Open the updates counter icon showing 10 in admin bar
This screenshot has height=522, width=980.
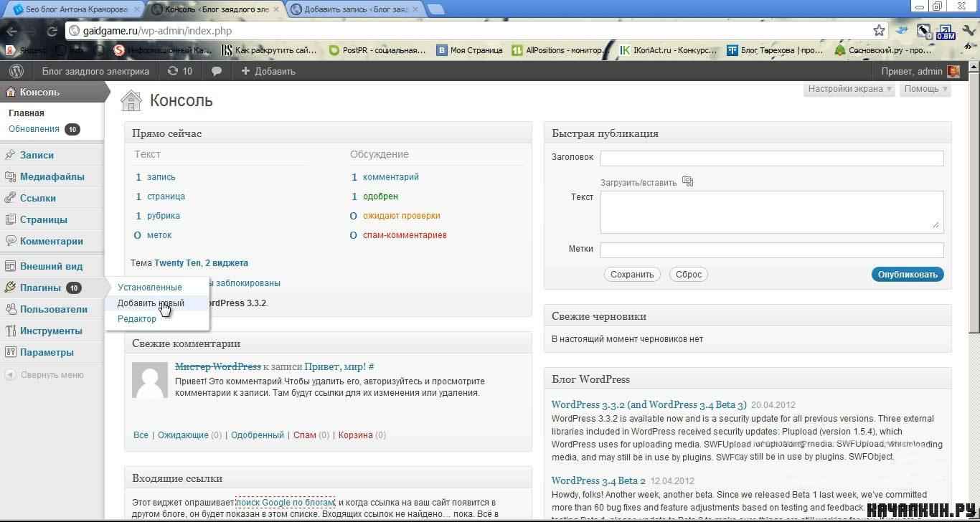(179, 71)
